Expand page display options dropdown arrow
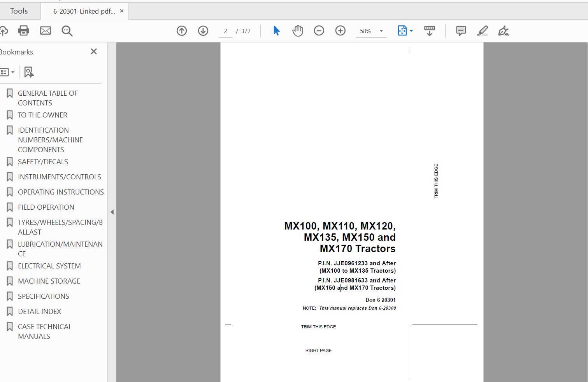 [x=411, y=31]
